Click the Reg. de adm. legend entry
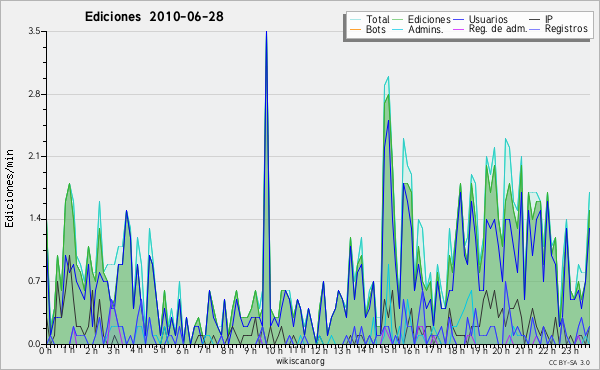600x370 pixels. 491,29
